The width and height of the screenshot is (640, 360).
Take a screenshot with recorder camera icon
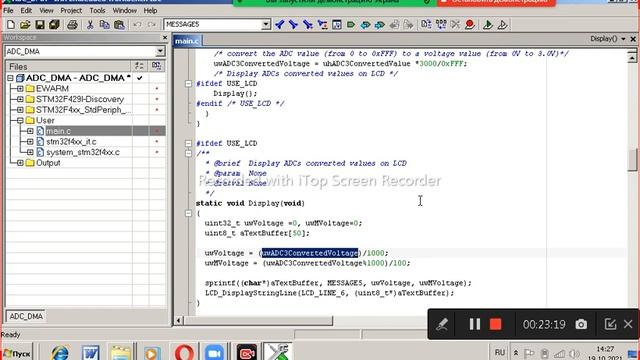point(581,324)
